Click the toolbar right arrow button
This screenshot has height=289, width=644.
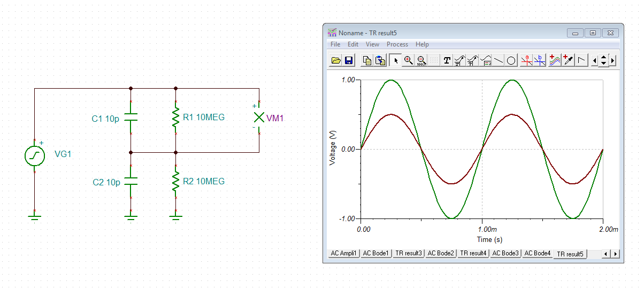(x=613, y=60)
